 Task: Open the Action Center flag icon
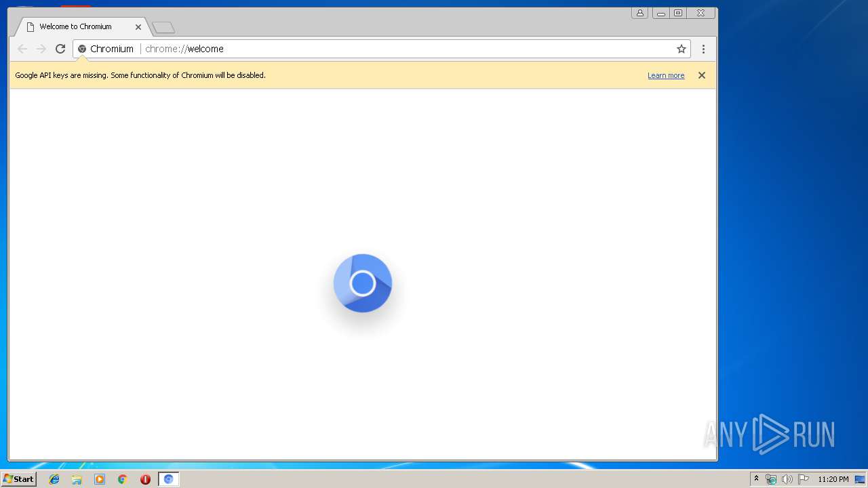[x=804, y=479]
